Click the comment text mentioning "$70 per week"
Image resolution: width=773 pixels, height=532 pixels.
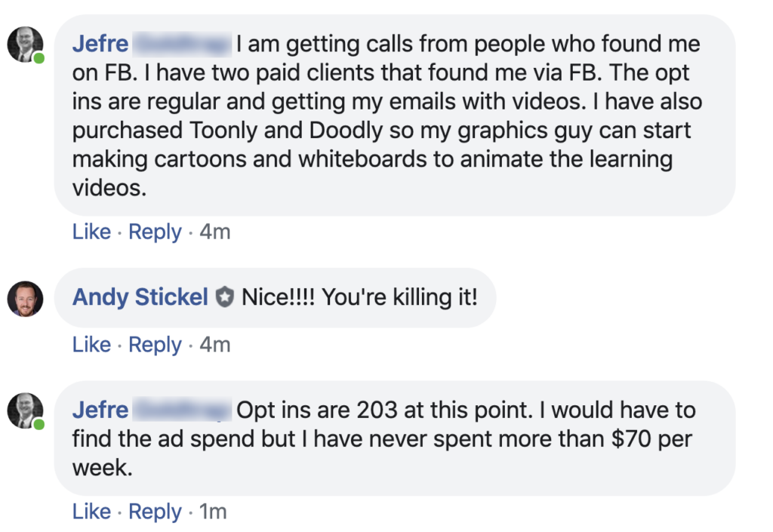coord(381,439)
